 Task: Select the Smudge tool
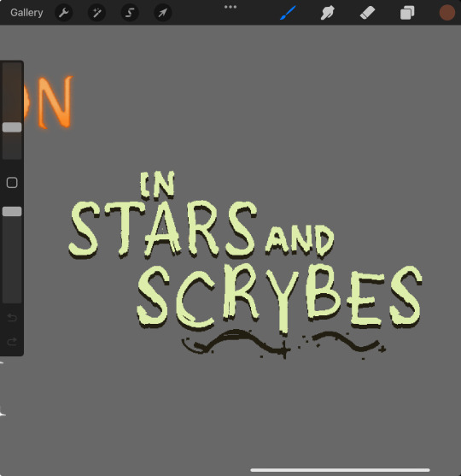tap(327, 13)
